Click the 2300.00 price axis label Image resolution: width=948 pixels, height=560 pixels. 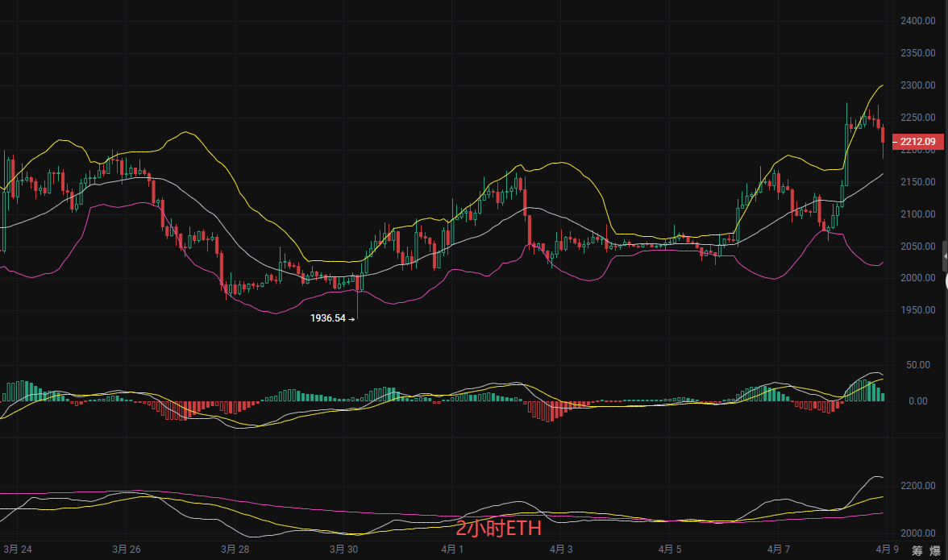(917, 85)
